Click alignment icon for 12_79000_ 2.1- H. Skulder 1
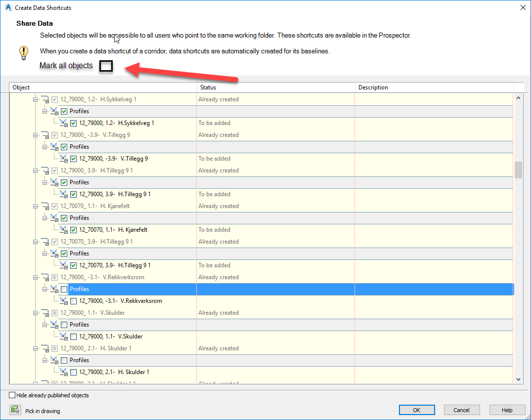531x420 pixels. (45, 348)
